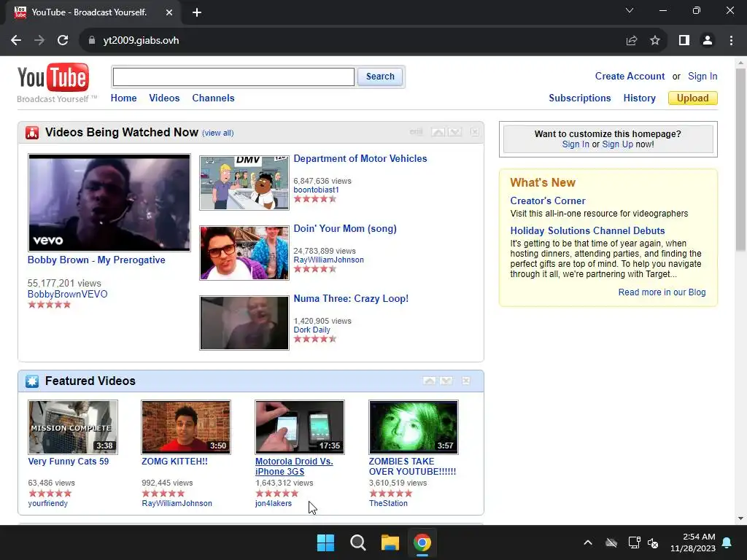Click Chrome icon in taskbar
This screenshot has width=747, height=560.
(422, 542)
